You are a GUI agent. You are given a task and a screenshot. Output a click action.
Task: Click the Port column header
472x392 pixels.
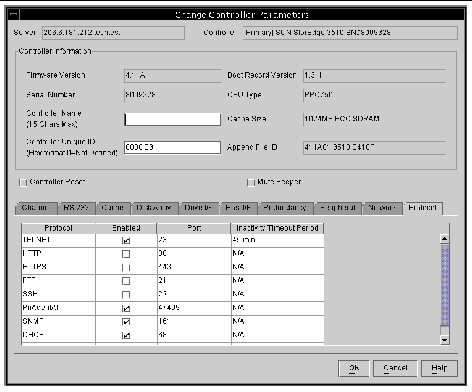[194, 228]
